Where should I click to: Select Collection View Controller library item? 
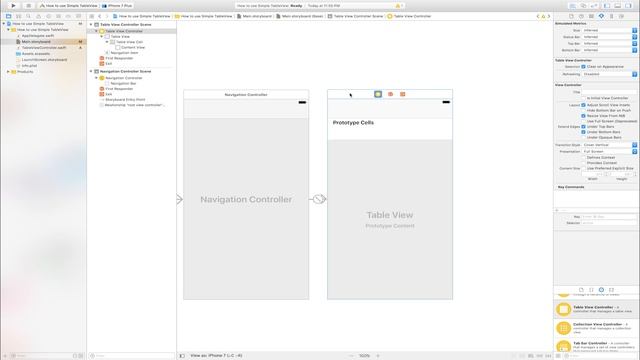596,328
